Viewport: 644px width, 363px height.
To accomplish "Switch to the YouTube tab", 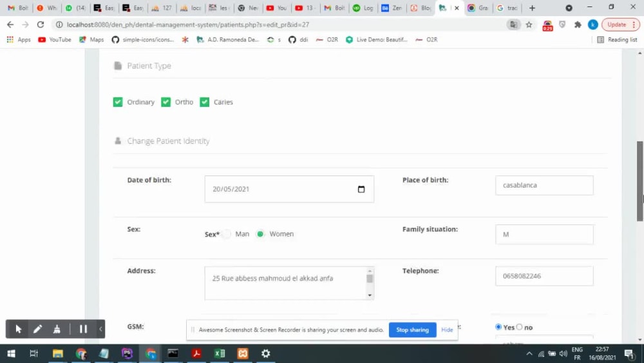I will 276,8.
